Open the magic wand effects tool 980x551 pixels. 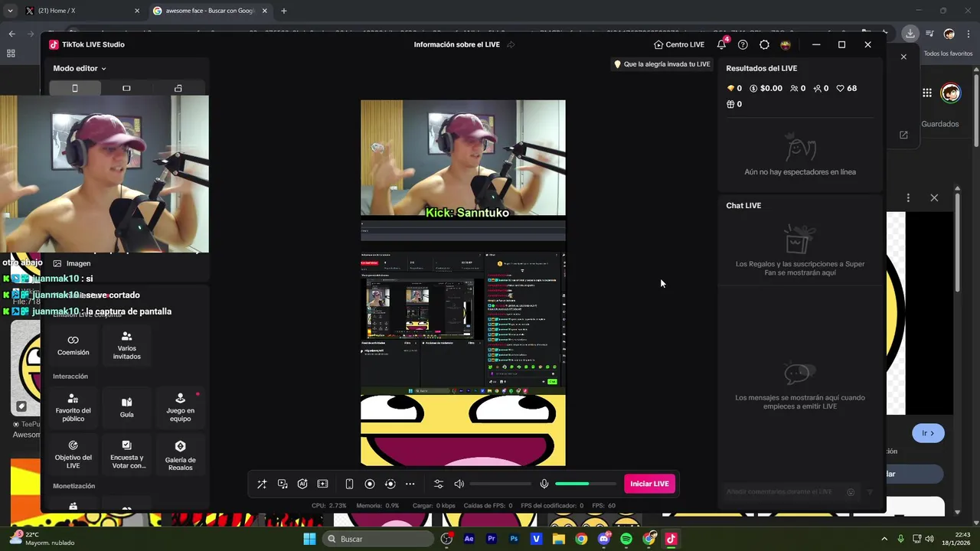[262, 484]
